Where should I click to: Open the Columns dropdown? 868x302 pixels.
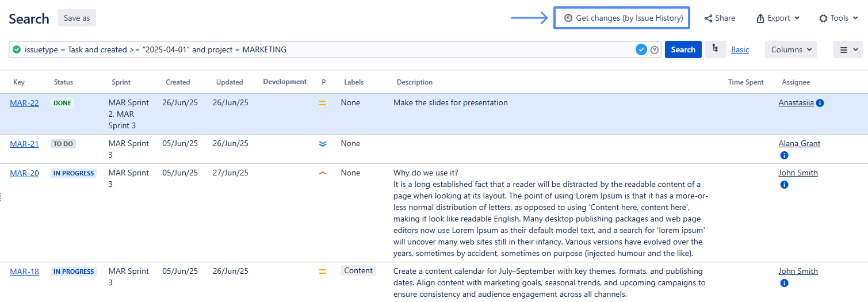pyautogui.click(x=790, y=49)
